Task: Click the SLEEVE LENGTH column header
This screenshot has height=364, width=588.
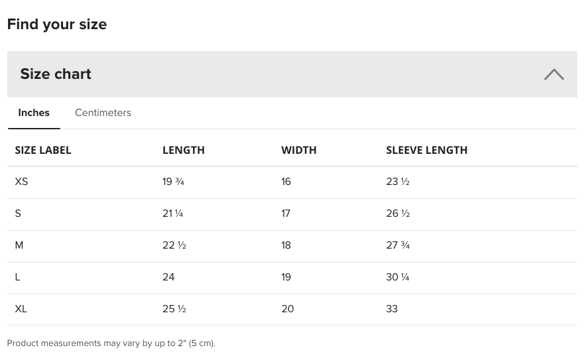Action: coord(427,150)
